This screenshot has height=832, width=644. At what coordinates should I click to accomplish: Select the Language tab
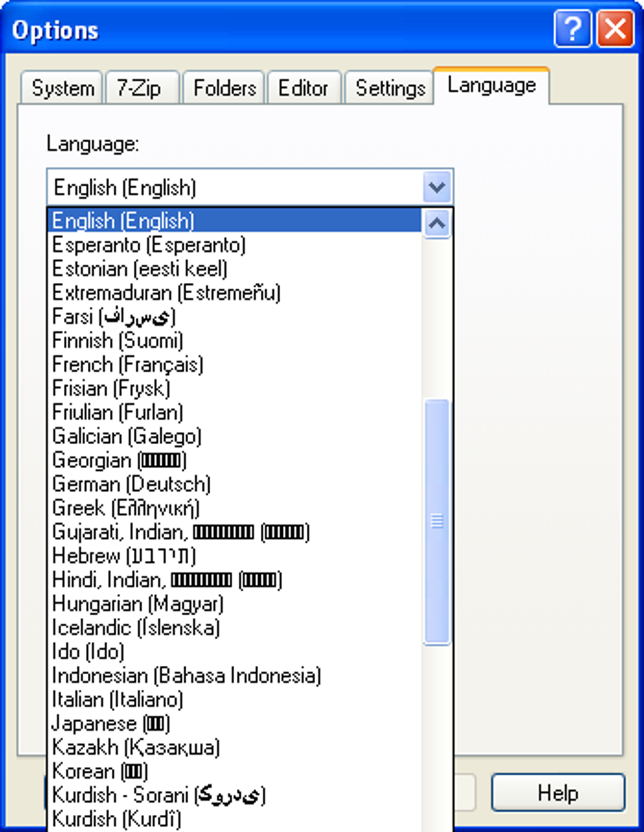[491, 85]
